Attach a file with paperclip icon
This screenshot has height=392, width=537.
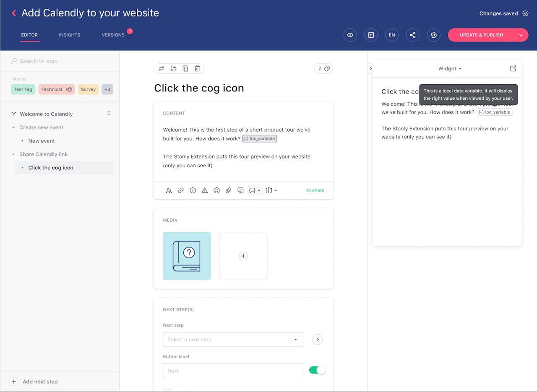tap(228, 190)
